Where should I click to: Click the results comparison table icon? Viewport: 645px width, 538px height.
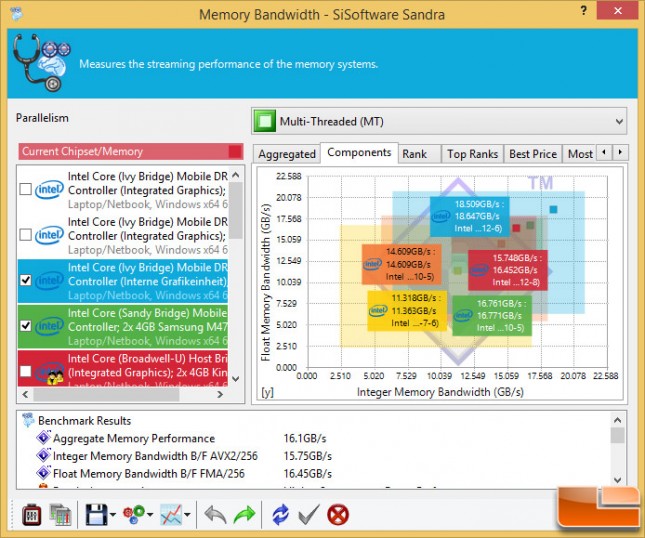click(60, 515)
